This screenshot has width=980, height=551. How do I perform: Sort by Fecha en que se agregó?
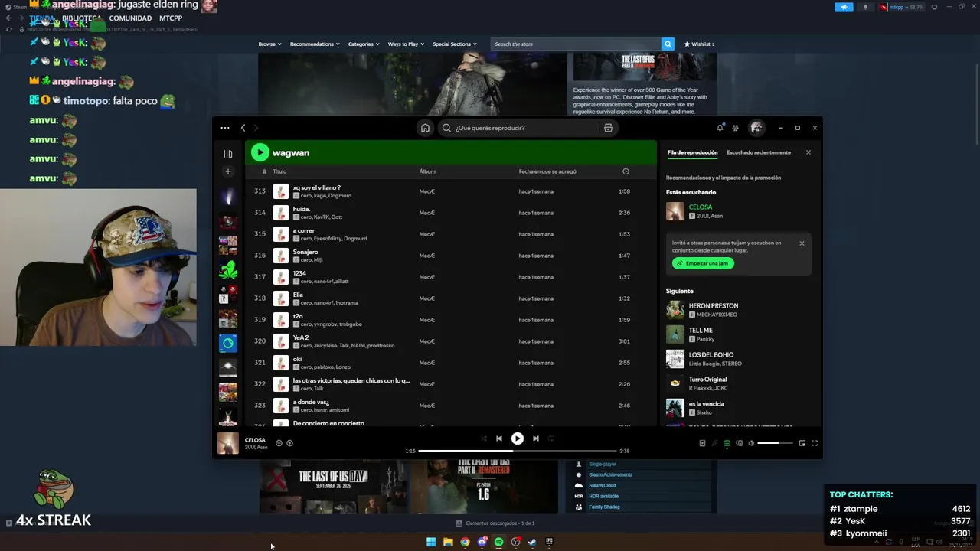547,171
